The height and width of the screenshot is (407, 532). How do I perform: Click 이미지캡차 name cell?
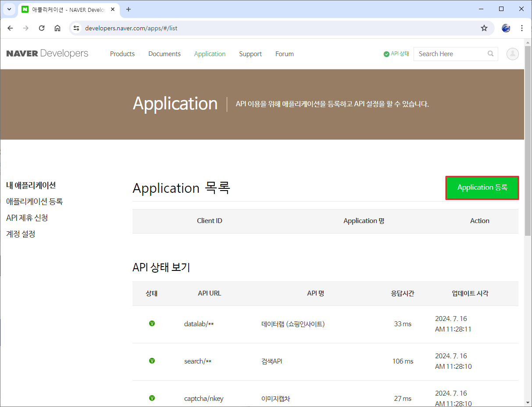coord(275,399)
